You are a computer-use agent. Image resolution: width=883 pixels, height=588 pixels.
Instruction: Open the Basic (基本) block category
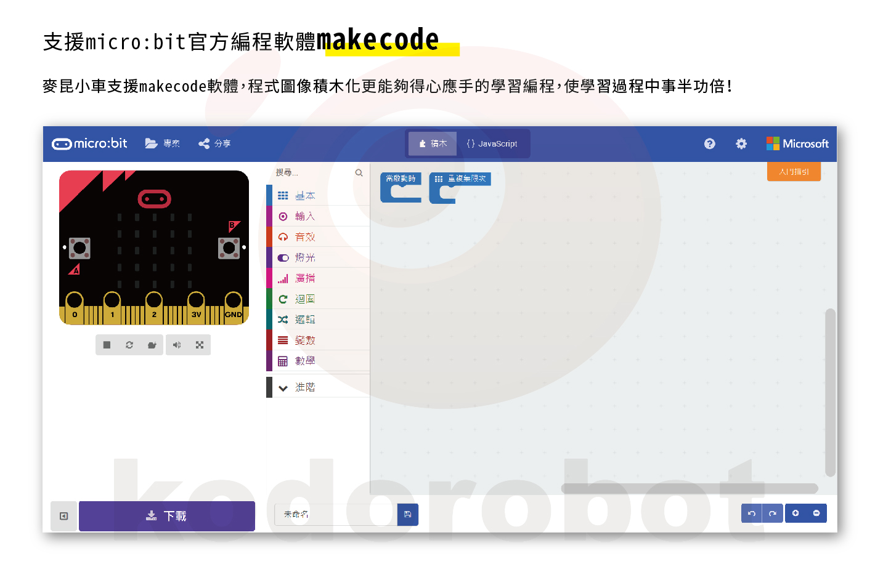coord(318,196)
